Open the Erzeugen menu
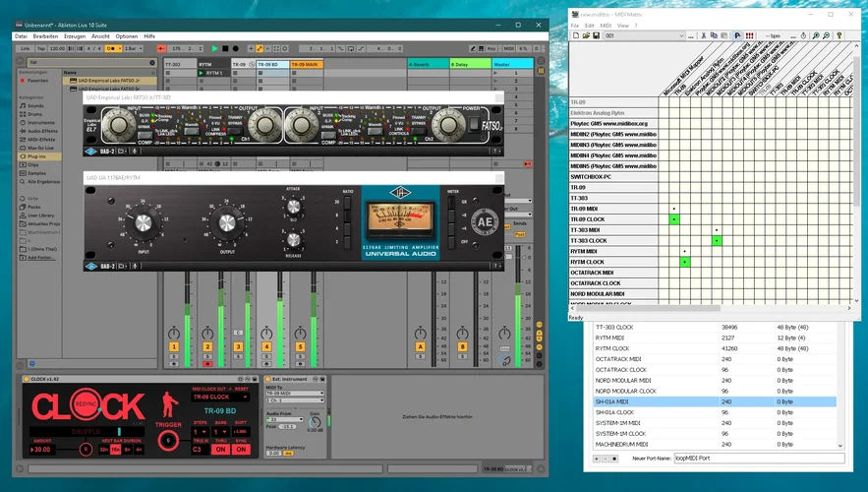Screen dimensions: 868x492 [75, 36]
